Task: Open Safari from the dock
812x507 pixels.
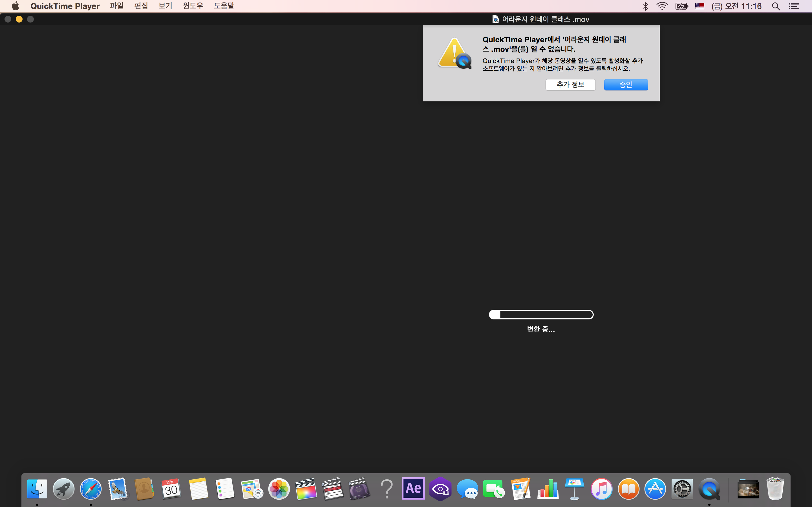Action: click(91, 489)
